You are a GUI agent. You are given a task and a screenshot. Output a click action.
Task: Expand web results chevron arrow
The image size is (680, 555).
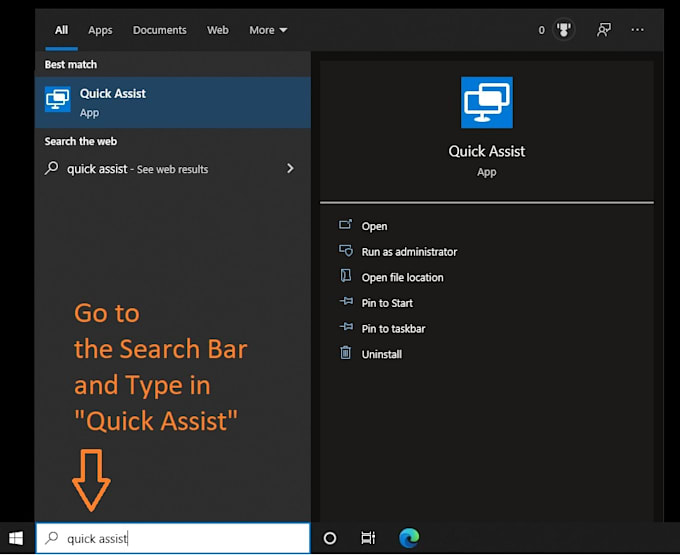[290, 168]
